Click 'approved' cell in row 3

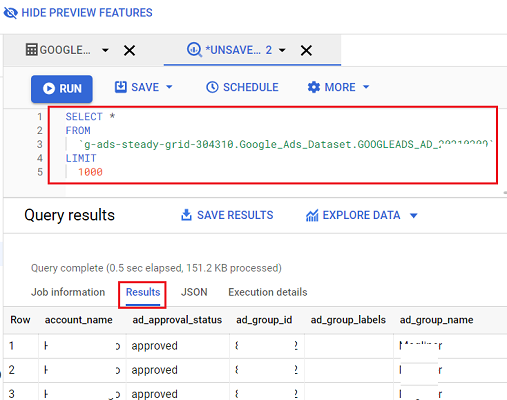tap(155, 394)
